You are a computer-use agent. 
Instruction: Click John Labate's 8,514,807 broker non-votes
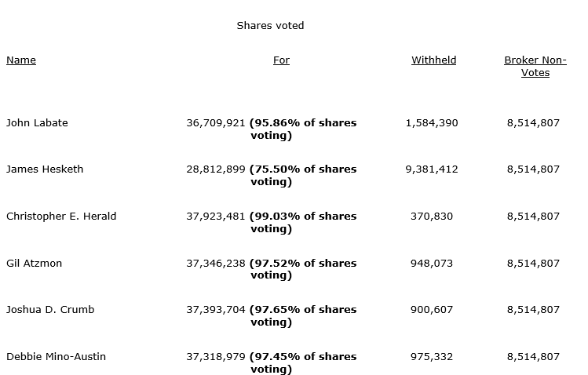(x=533, y=123)
